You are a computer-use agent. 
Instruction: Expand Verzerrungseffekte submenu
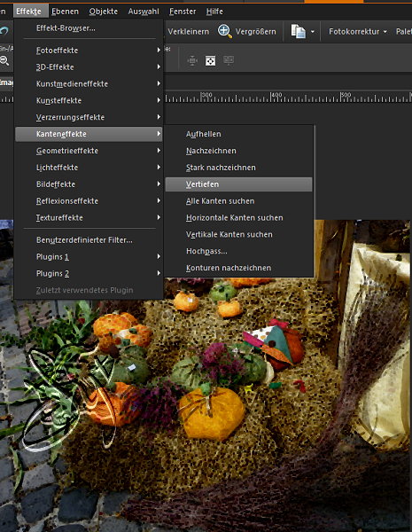click(89, 117)
